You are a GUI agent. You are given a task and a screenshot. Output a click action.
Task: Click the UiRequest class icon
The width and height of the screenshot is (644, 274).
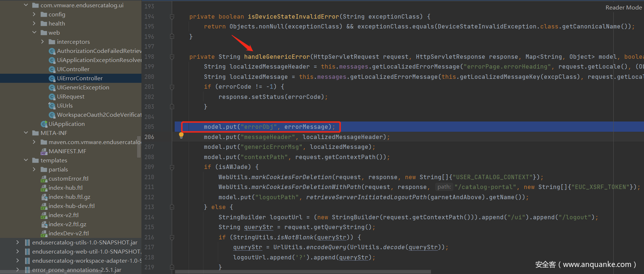[52, 97]
